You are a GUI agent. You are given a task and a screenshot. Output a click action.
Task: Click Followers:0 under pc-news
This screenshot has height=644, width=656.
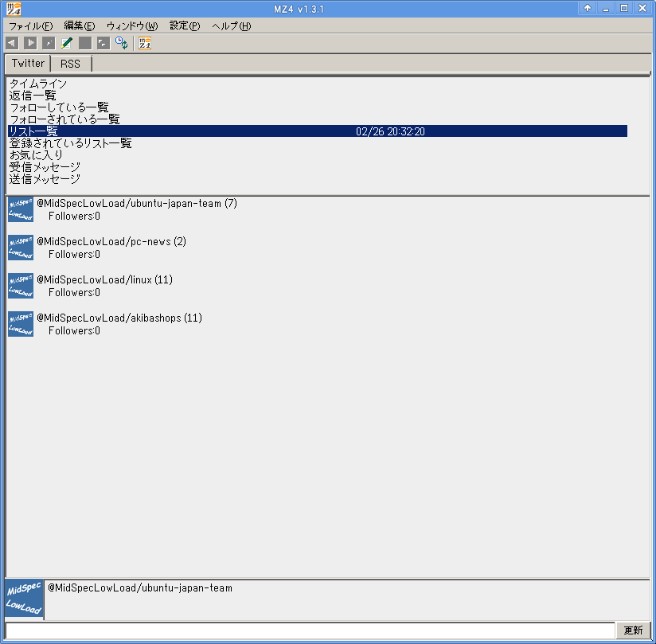tap(74, 255)
